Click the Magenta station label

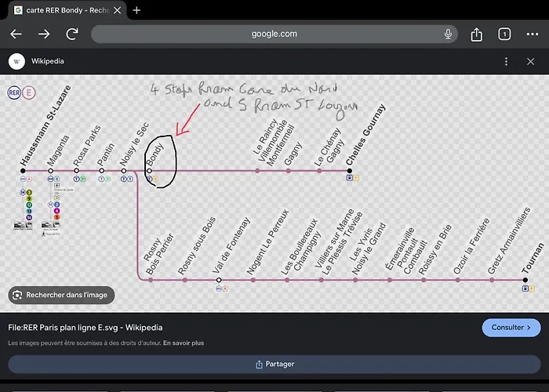click(58, 151)
